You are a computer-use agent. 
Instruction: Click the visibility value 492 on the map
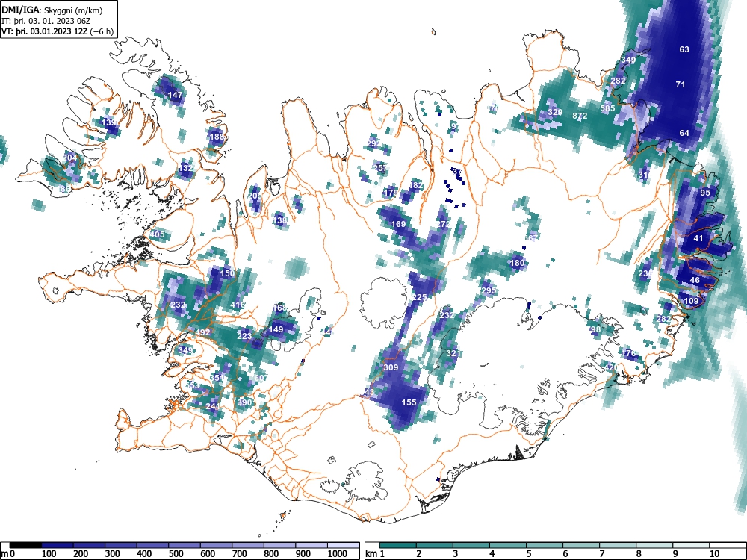[202, 332]
